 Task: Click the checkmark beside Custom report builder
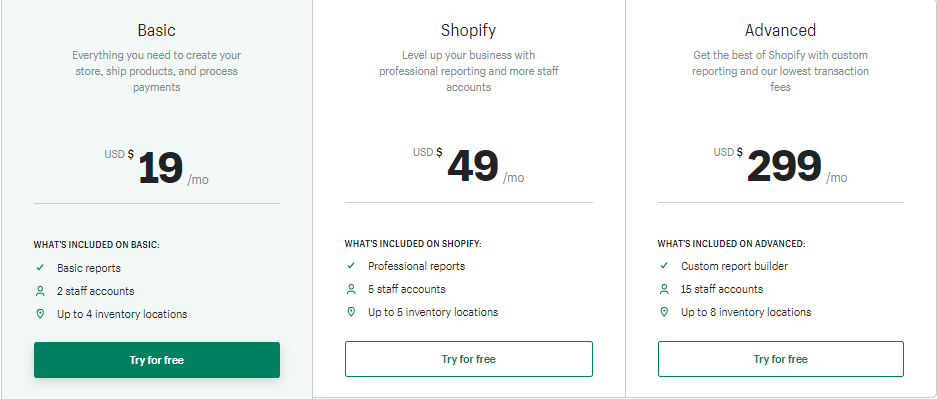point(664,266)
